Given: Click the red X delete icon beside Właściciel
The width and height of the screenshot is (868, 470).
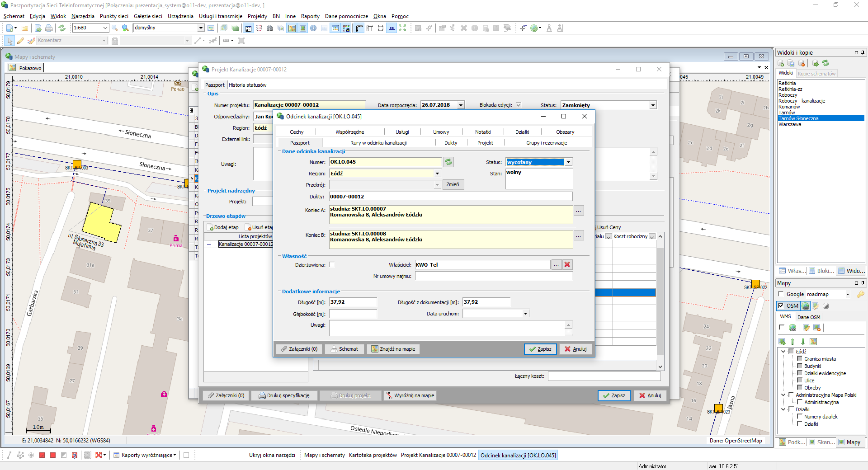Looking at the screenshot, I should [567, 265].
